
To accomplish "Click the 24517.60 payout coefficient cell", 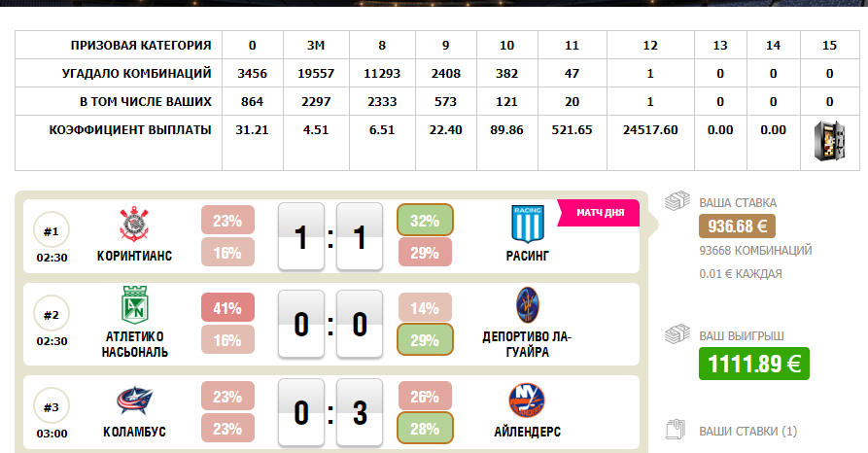I will [650, 129].
